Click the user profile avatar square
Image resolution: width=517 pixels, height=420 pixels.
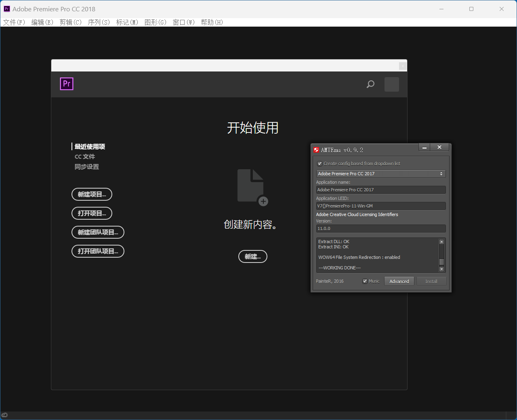tap(392, 84)
